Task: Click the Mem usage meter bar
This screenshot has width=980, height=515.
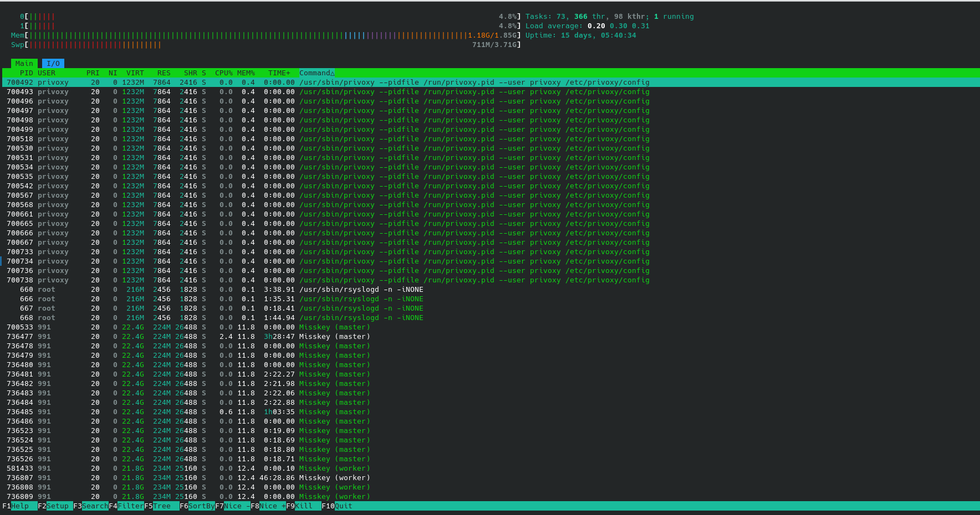Action: tap(272, 35)
